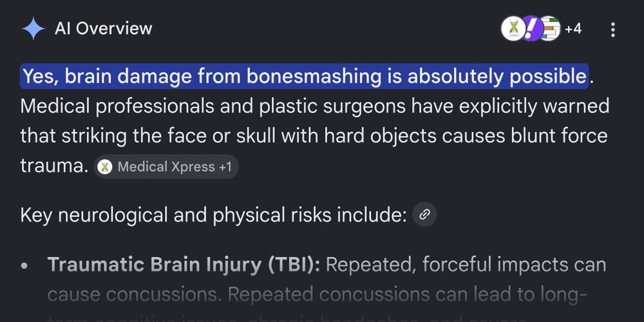The height and width of the screenshot is (322, 644).
Task: Click the purple exclamation mark source avatar
Action: pos(532,29)
